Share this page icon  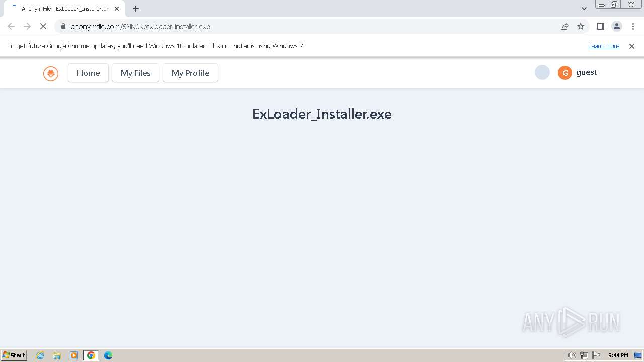tap(565, 26)
